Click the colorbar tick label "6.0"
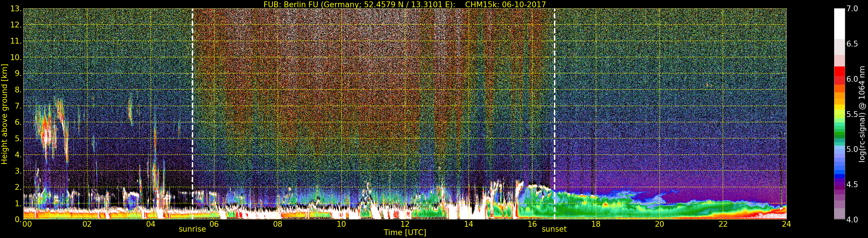The width and height of the screenshot is (868, 238). pos(852,79)
